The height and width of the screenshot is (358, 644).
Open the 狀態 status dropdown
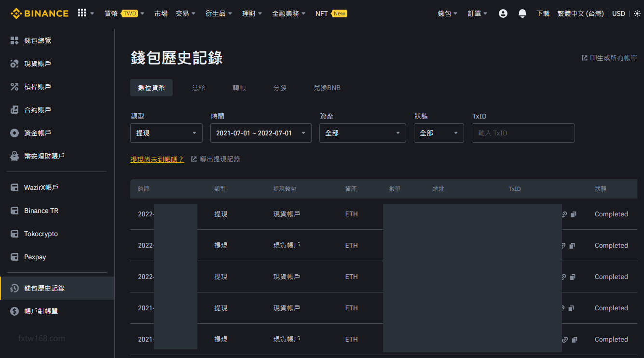point(438,133)
